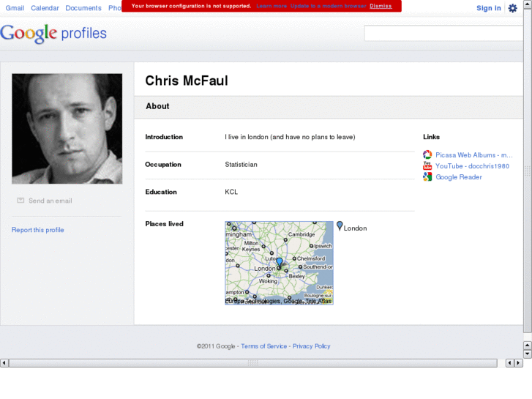Click the Introduction label
This screenshot has width=532, height=399.
click(x=164, y=137)
